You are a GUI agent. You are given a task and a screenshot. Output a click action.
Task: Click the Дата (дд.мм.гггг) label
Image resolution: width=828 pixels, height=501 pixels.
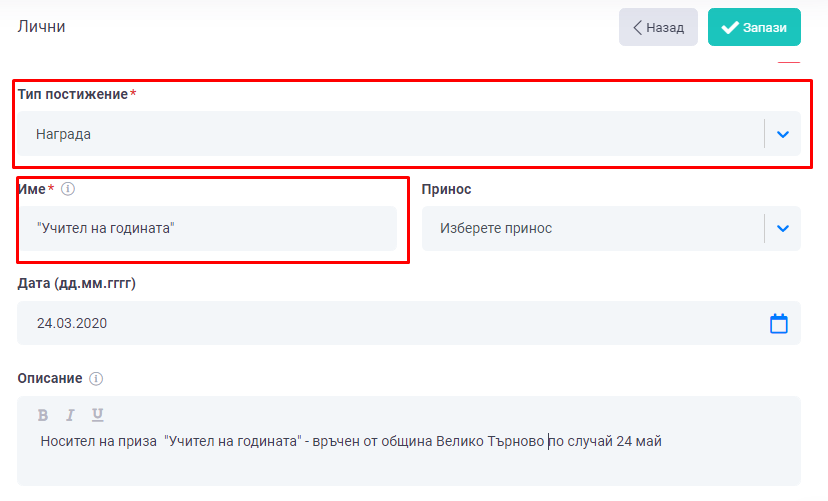(77, 284)
